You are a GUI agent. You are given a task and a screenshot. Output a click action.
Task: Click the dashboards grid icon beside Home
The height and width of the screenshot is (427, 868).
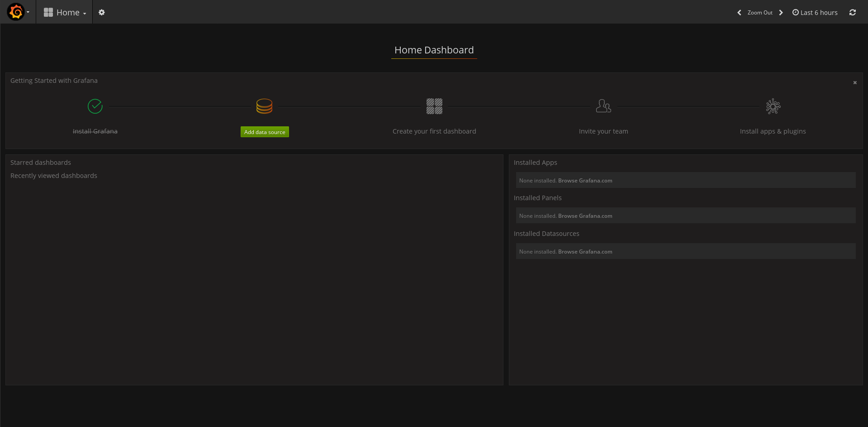[48, 12]
